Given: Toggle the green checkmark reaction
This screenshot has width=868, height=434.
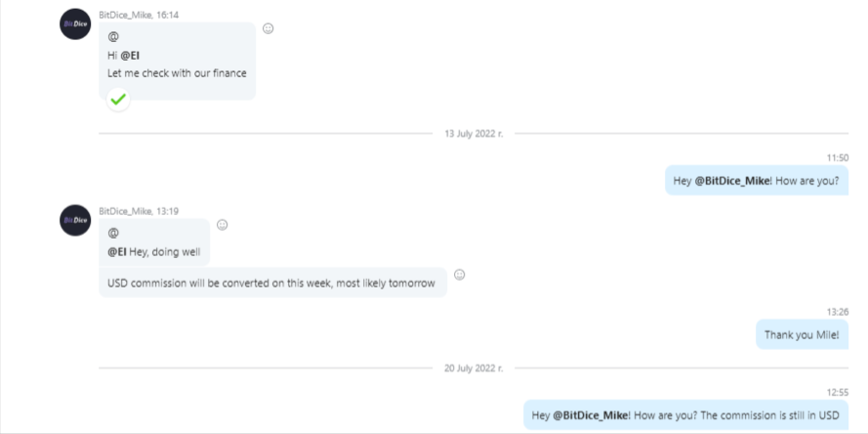Looking at the screenshot, I should pyautogui.click(x=118, y=100).
